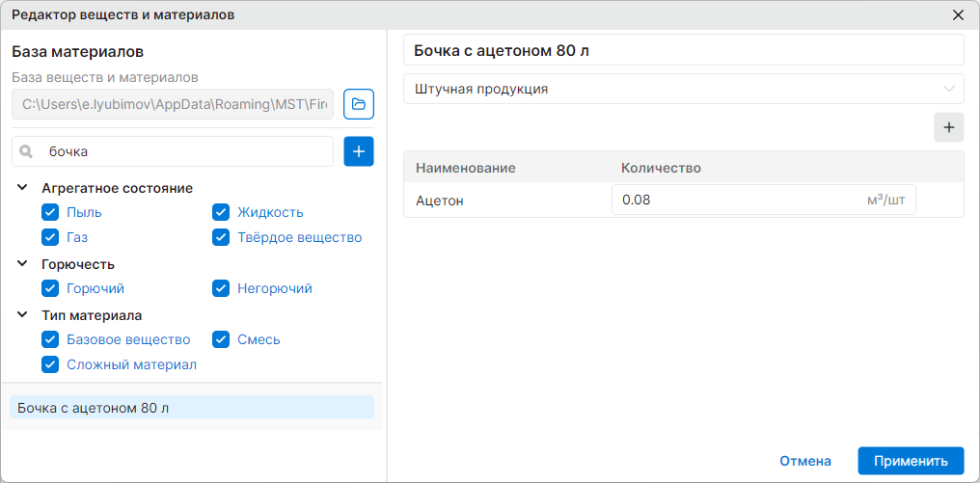980x483 pixels.
Task: Toggle Твёрдое вещество checkbox
Action: point(221,237)
